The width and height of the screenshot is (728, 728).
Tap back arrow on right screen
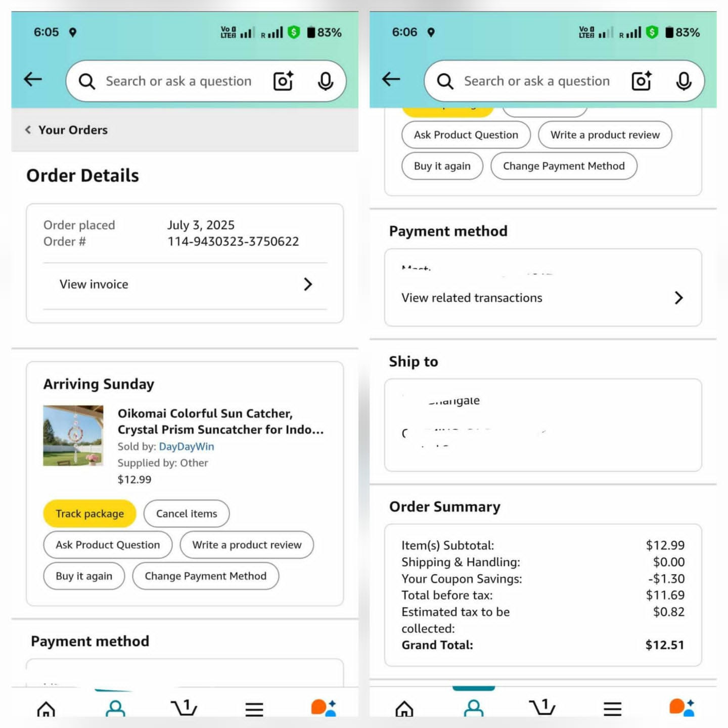tap(391, 79)
